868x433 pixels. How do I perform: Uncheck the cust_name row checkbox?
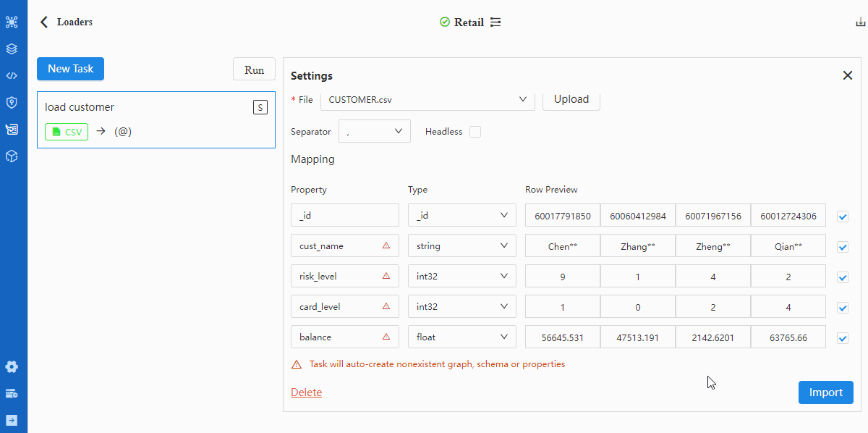click(x=843, y=247)
